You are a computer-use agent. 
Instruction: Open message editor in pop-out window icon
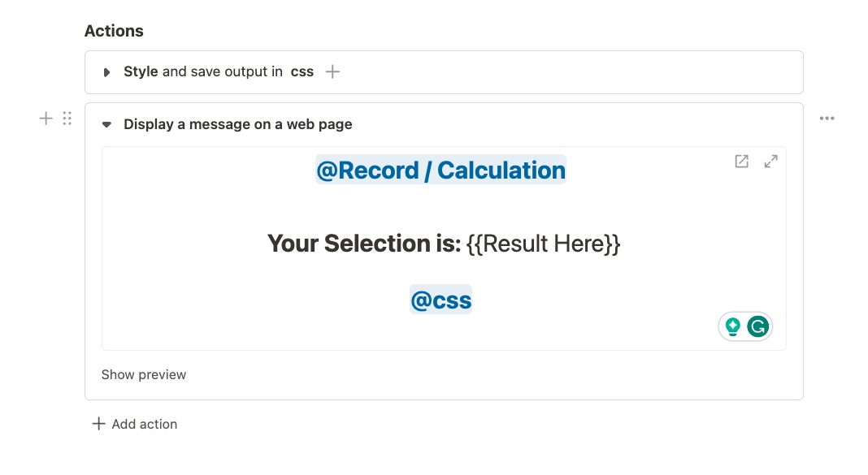pyautogui.click(x=741, y=162)
